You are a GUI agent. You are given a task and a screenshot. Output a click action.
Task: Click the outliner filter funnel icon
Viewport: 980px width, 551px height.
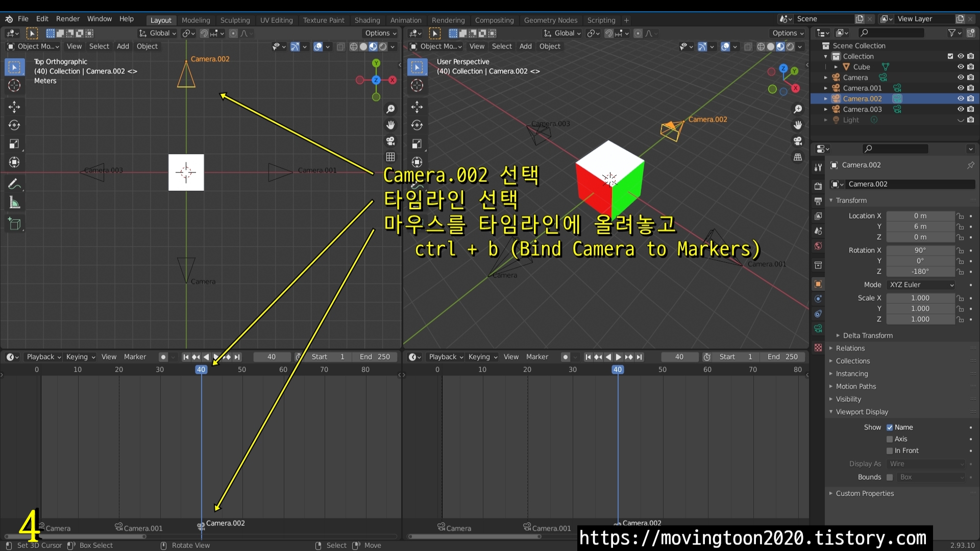pos(952,33)
